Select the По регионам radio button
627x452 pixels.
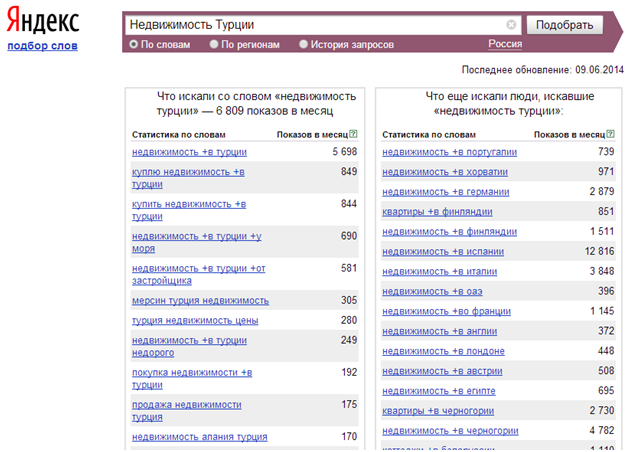[214, 44]
